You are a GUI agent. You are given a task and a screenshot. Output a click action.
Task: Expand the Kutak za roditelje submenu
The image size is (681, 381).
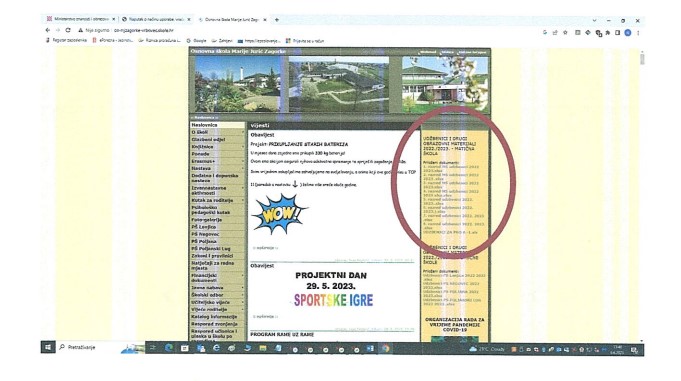pos(243,200)
